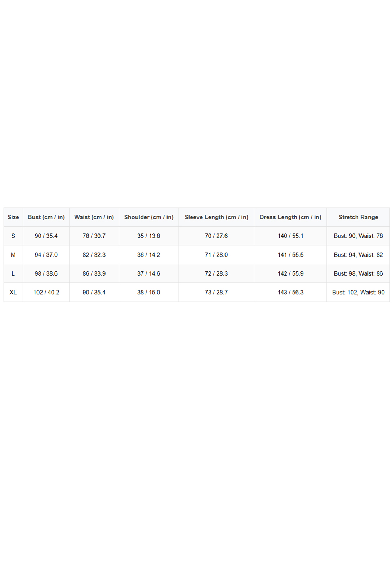Click the Size column header
This screenshot has height=588, width=392.
13,217
